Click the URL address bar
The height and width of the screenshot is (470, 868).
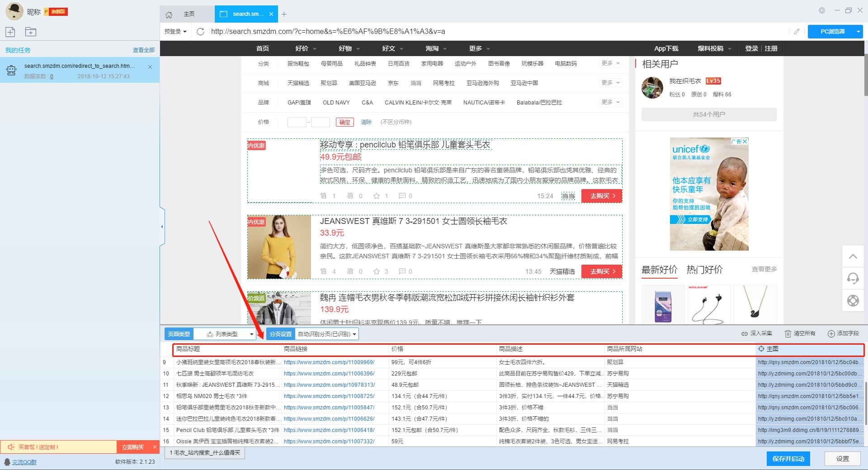[497, 31]
